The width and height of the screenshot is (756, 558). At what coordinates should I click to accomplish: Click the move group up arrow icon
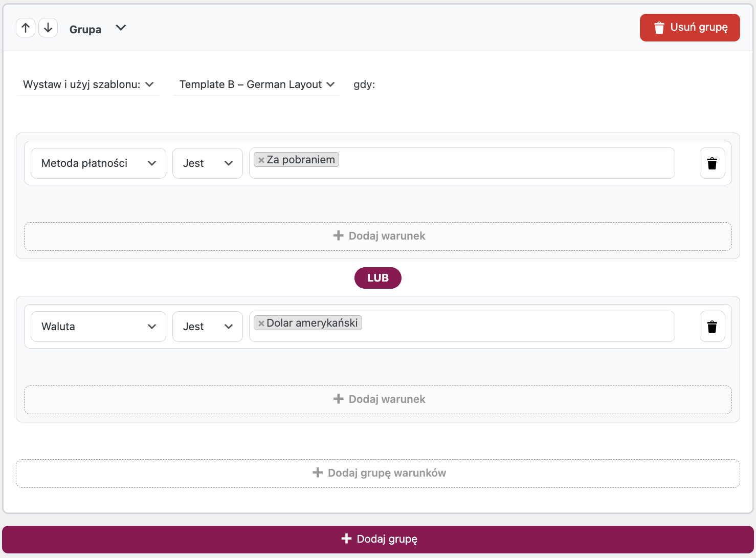[x=26, y=28]
